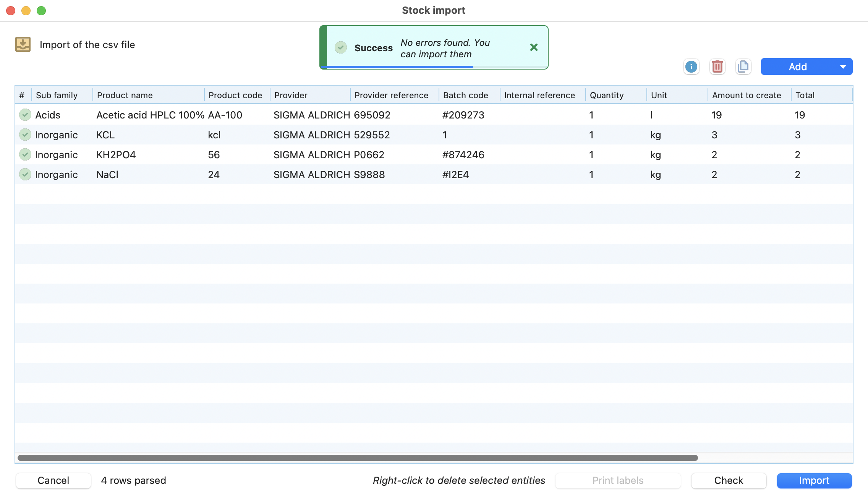Open the Add button dropdown arrow

coord(843,67)
